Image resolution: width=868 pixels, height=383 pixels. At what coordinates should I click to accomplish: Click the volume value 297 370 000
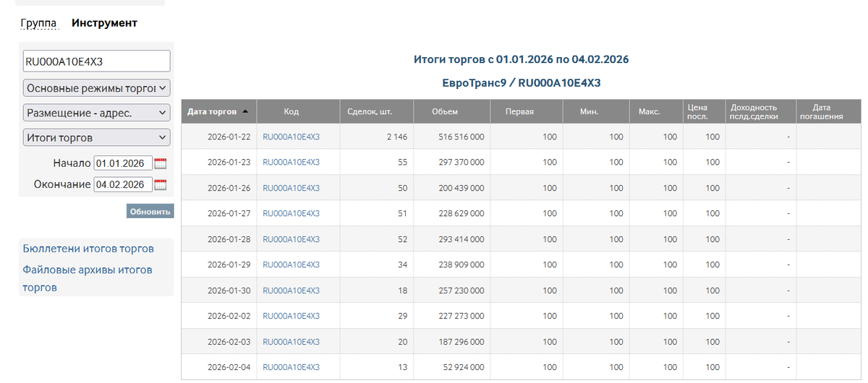pyautogui.click(x=461, y=163)
